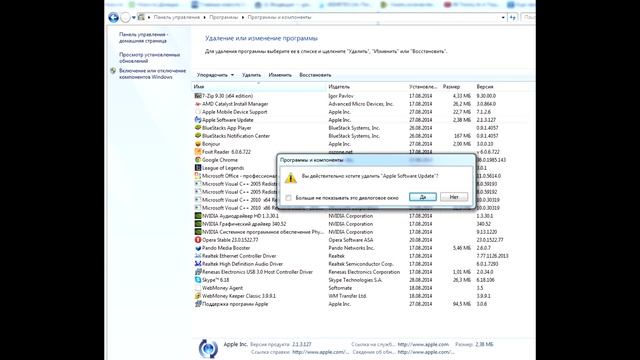Click 'WM Transfer Ltd.' publisher cell
Screen dimensions: 640x360
coord(347,296)
